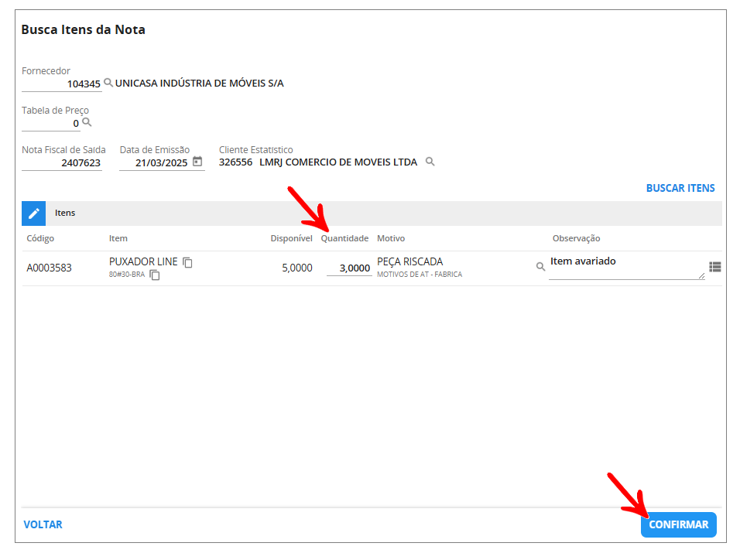The height and width of the screenshot is (560, 740).
Task: Click the client name LMRJ COMERCIO DE MOVEIS LTDA
Action: pyautogui.click(x=338, y=162)
